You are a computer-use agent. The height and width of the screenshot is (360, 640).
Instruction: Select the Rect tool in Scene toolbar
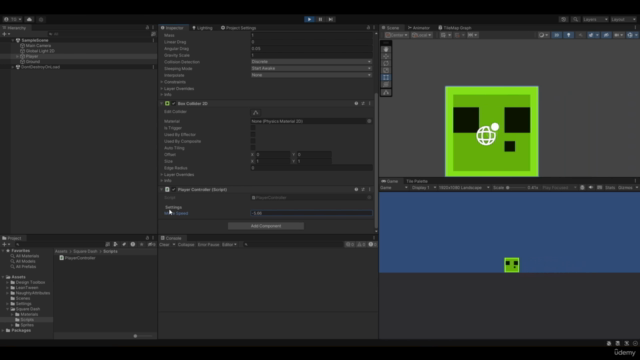386,77
